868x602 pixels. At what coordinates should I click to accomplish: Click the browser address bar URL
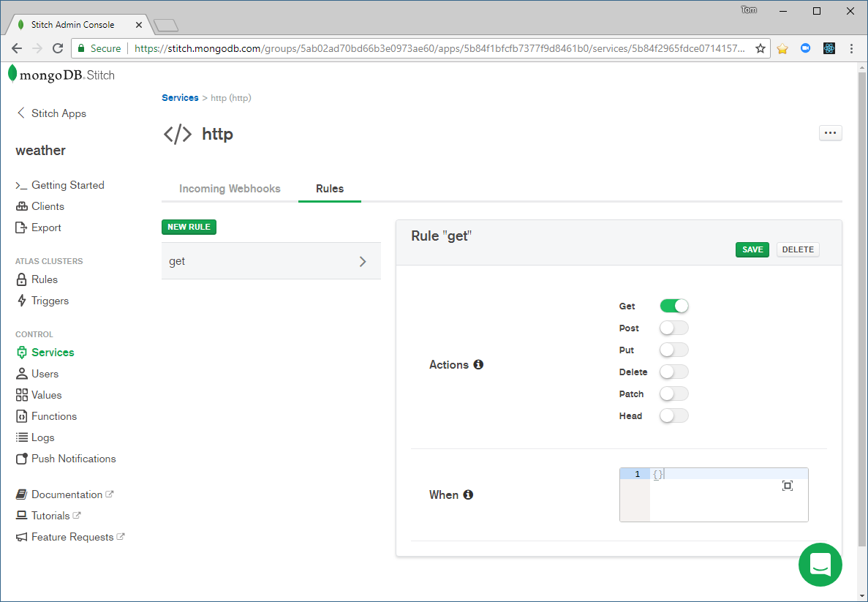coord(440,49)
